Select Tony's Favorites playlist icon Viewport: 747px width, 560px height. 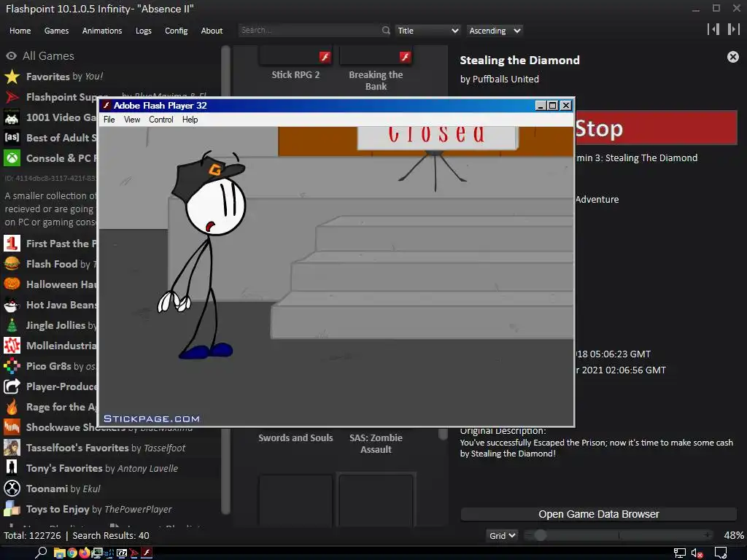[12, 468]
